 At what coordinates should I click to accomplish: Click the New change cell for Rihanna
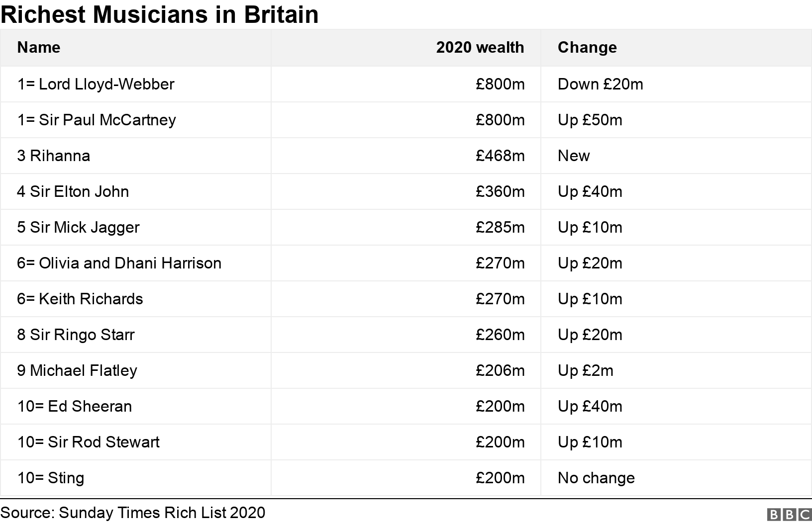[x=574, y=156]
